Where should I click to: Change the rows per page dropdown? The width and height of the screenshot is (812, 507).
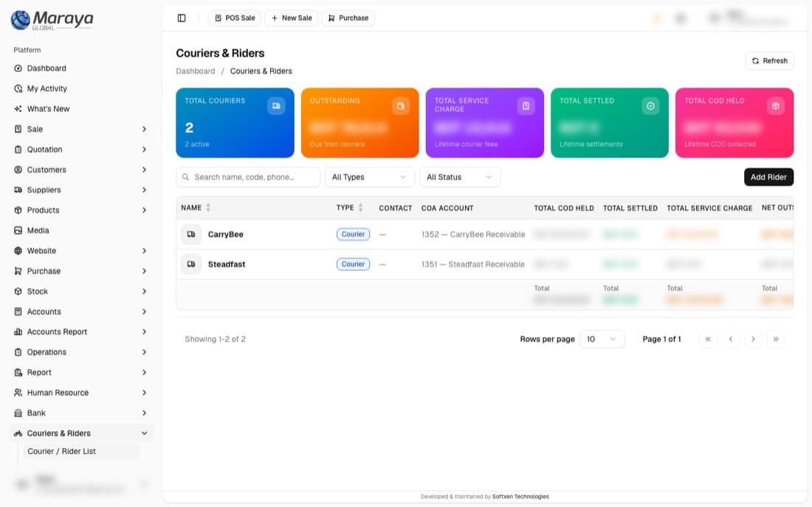pyautogui.click(x=602, y=339)
